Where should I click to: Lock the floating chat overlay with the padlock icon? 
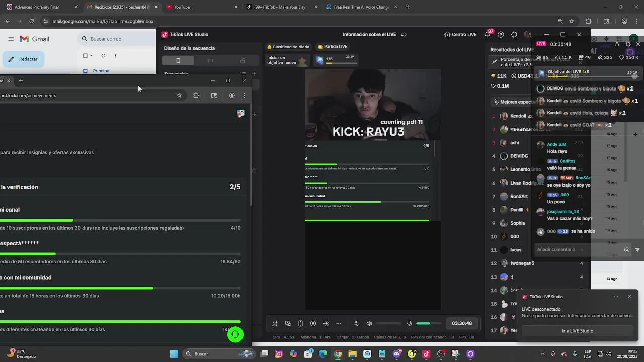(617, 44)
